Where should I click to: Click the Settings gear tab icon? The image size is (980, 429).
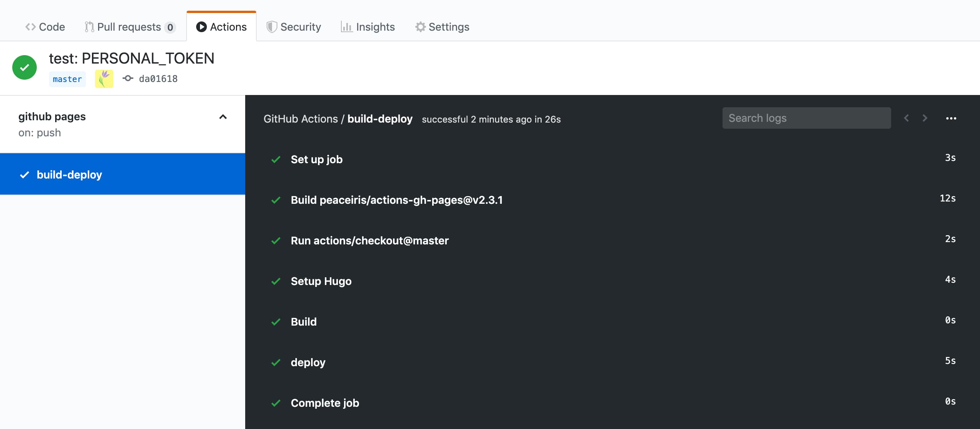(420, 27)
